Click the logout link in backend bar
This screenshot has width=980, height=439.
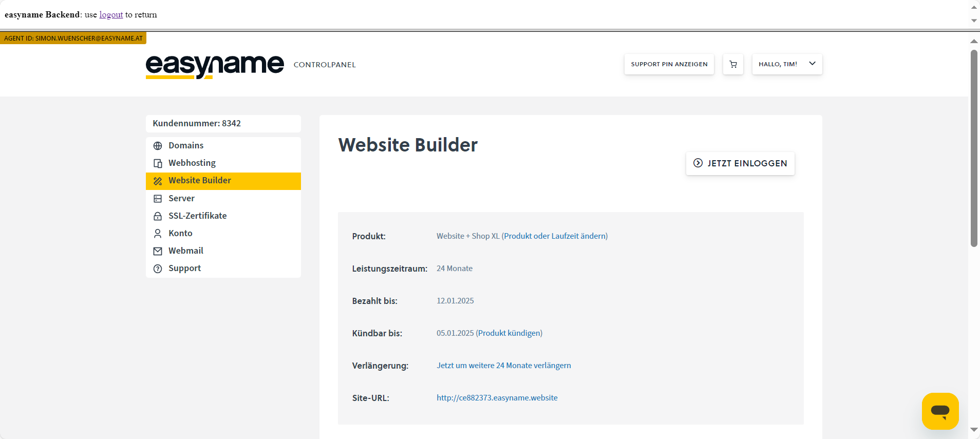coord(111,15)
